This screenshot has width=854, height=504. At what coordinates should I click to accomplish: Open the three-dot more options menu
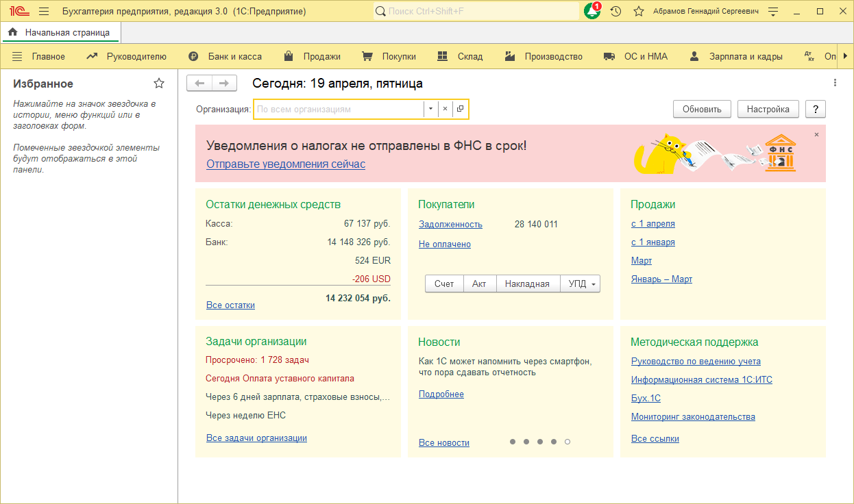tap(835, 83)
